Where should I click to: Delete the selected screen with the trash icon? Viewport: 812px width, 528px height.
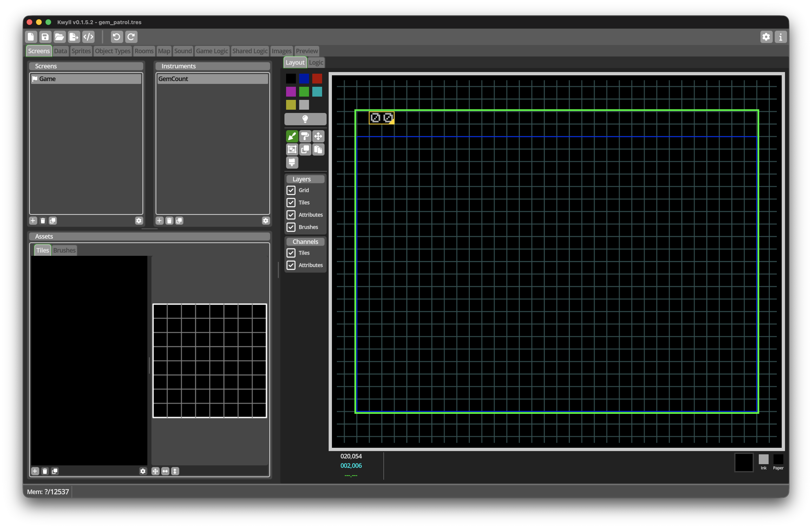point(43,221)
